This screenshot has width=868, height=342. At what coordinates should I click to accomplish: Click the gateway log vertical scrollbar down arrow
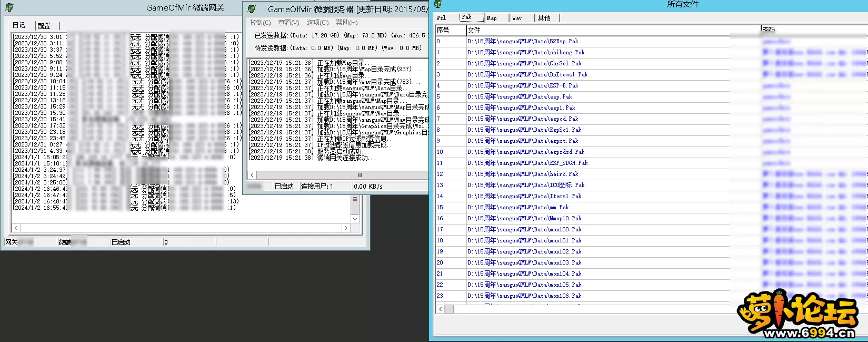tap(355, 219)
